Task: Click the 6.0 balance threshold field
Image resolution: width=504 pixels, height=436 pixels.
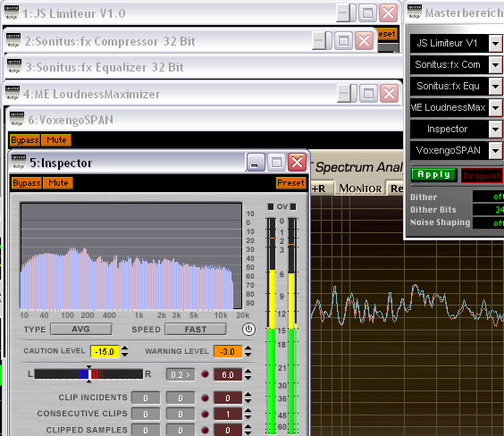Action: [228, 374]
